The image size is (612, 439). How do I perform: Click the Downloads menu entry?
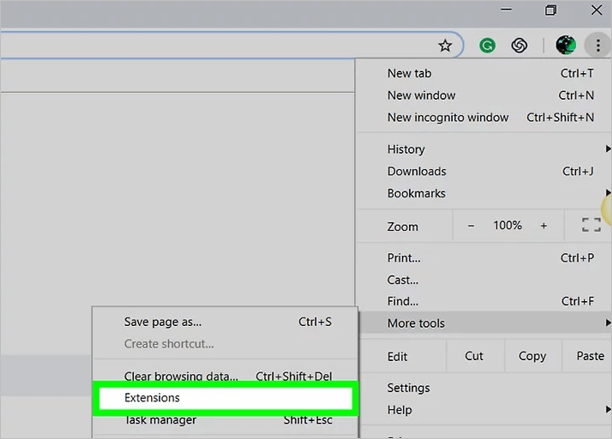pos(416,171)
